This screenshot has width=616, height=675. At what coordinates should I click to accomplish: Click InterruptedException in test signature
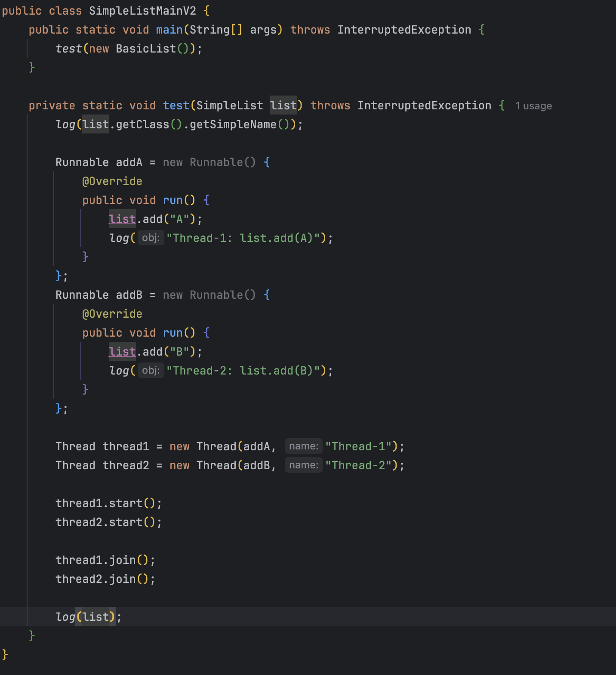coord(425,105)
